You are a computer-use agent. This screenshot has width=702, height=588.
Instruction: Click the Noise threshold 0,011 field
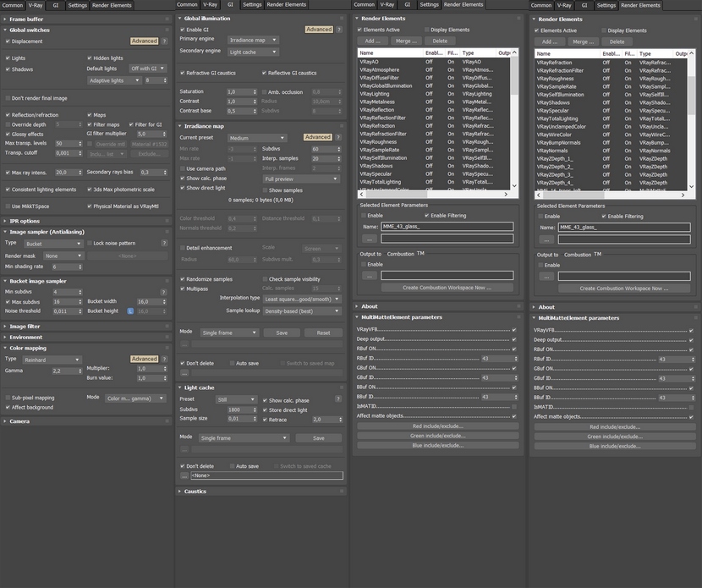click(65, 311)
